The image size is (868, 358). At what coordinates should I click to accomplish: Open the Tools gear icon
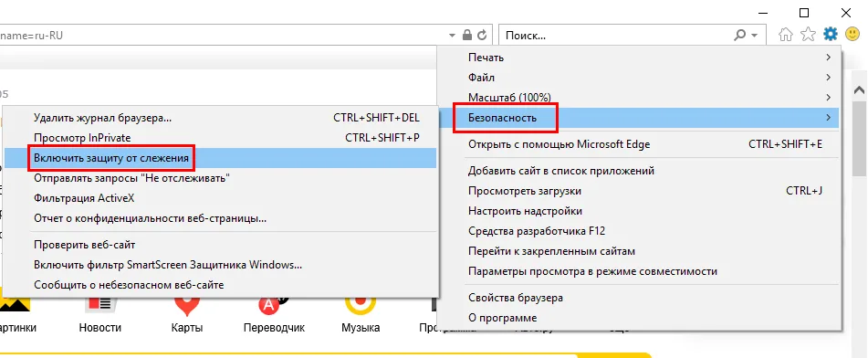pyautogui.click(x=831, y=35)
